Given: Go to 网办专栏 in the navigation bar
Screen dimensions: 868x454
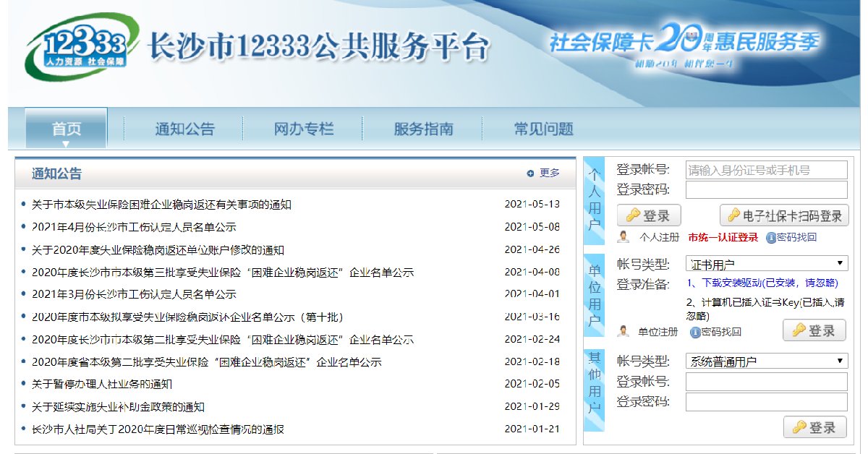Looking at the screenshot, I should click(x=304, y=129).
